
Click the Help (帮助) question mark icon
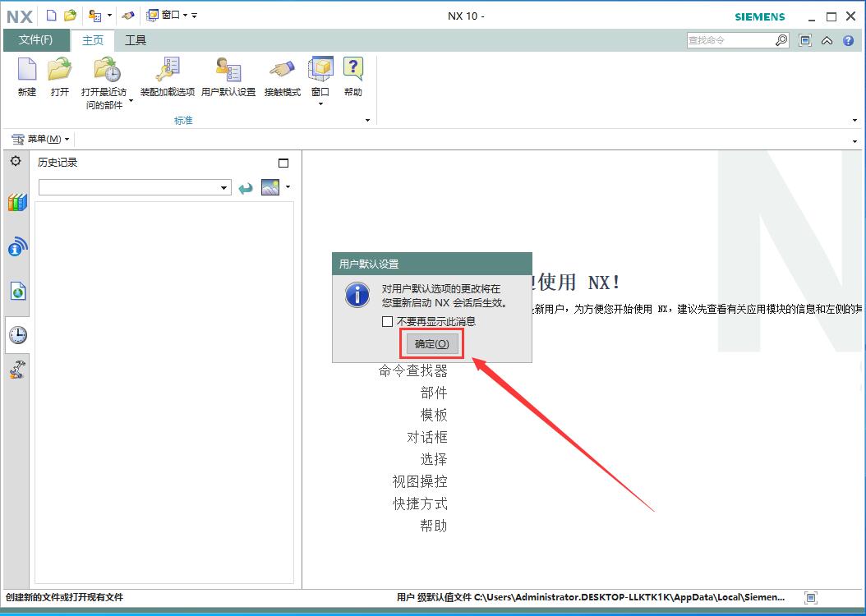tap(353, 69)
